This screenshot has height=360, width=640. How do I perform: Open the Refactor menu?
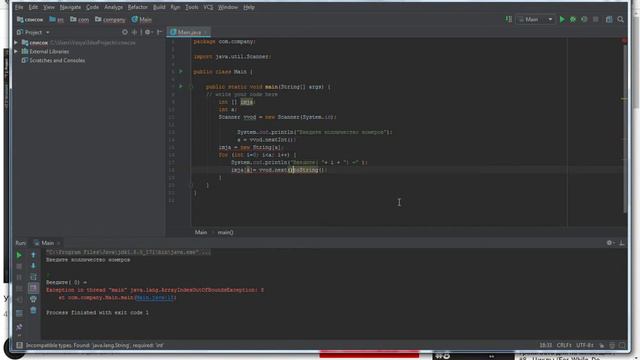coord(138,7)
